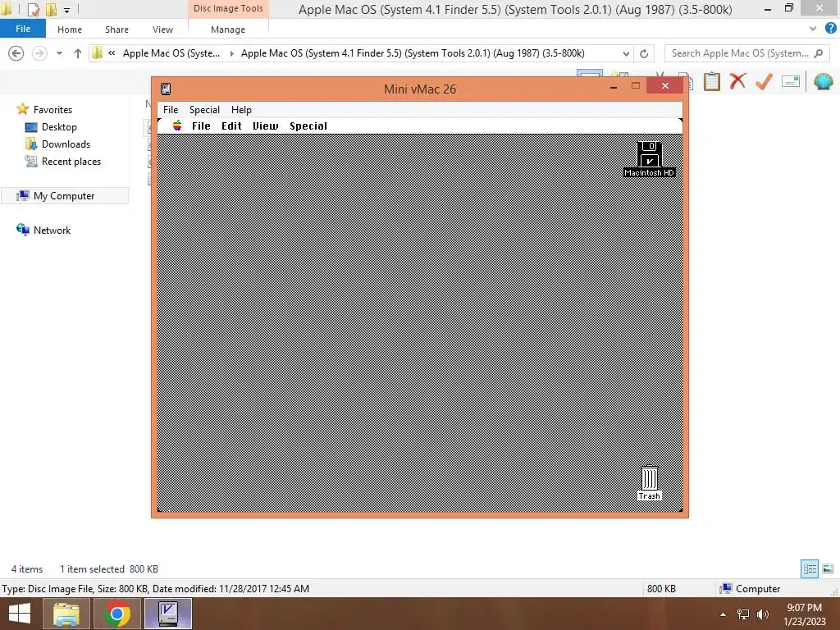Show hidden breadcrumb parents double chevron
840x630 pixels.
coord(112,53)
